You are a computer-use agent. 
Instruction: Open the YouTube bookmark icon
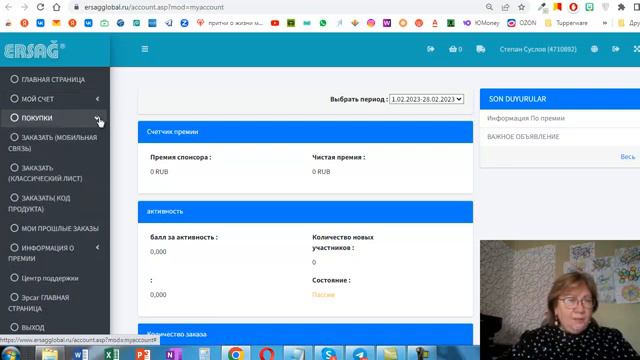275,23
